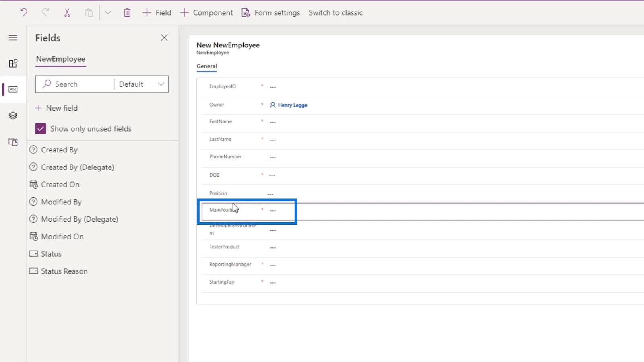This screenshot has width=644, height=362.
Task: Toggle the hamburger menu icon
Action: click(13, 38)
